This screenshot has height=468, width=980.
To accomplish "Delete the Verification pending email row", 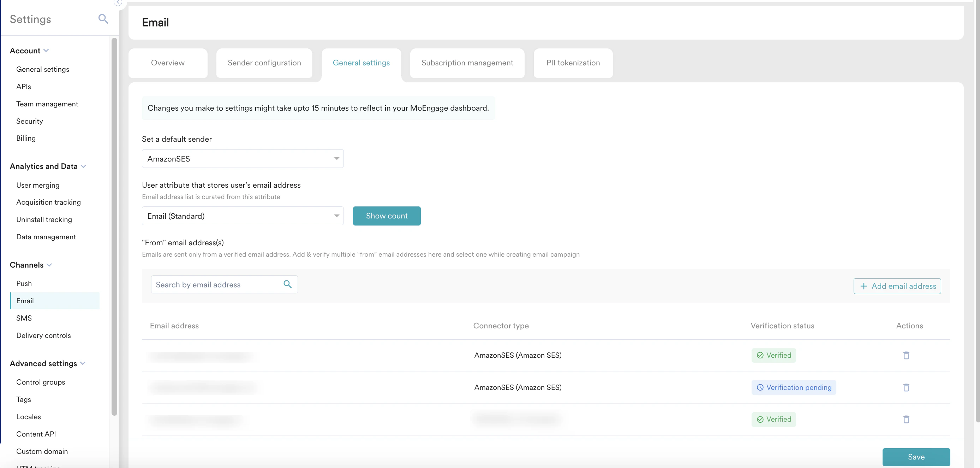I will (x=906, y=387).
